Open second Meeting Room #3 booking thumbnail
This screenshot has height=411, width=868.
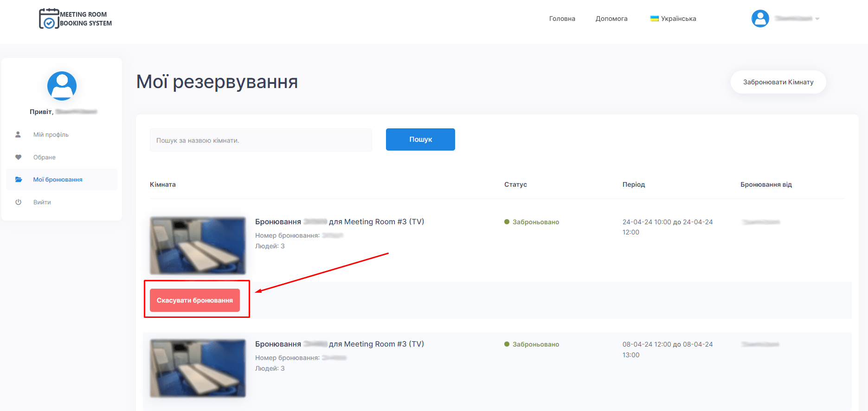point(198,368)
